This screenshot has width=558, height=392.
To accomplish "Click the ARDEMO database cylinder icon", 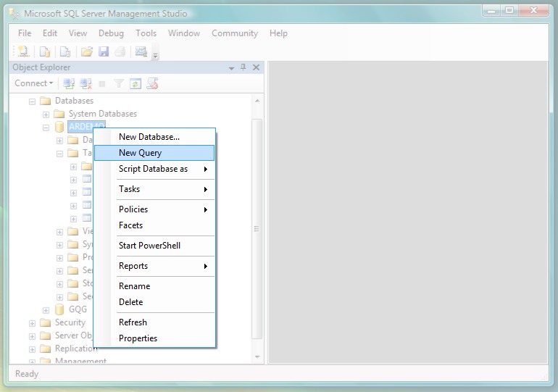I will tap(59, 127).
